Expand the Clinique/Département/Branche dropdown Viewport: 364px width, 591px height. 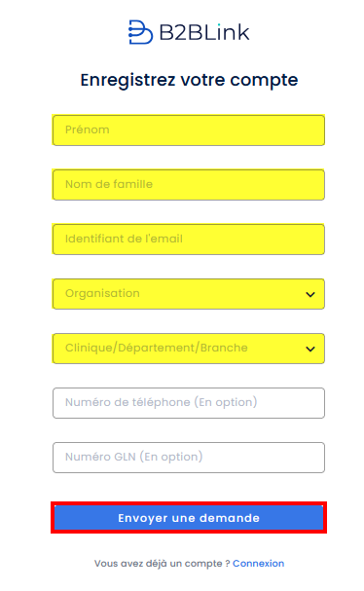point(189,349)
